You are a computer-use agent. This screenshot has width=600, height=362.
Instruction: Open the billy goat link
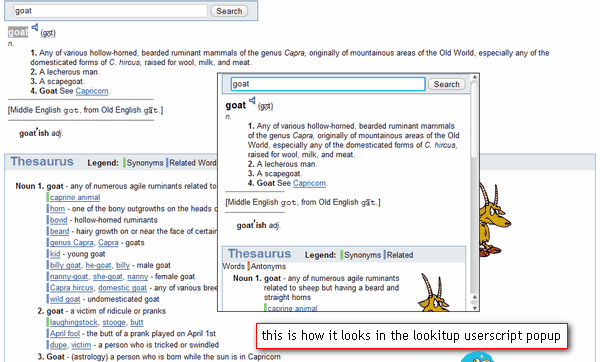tap(65, 265)
